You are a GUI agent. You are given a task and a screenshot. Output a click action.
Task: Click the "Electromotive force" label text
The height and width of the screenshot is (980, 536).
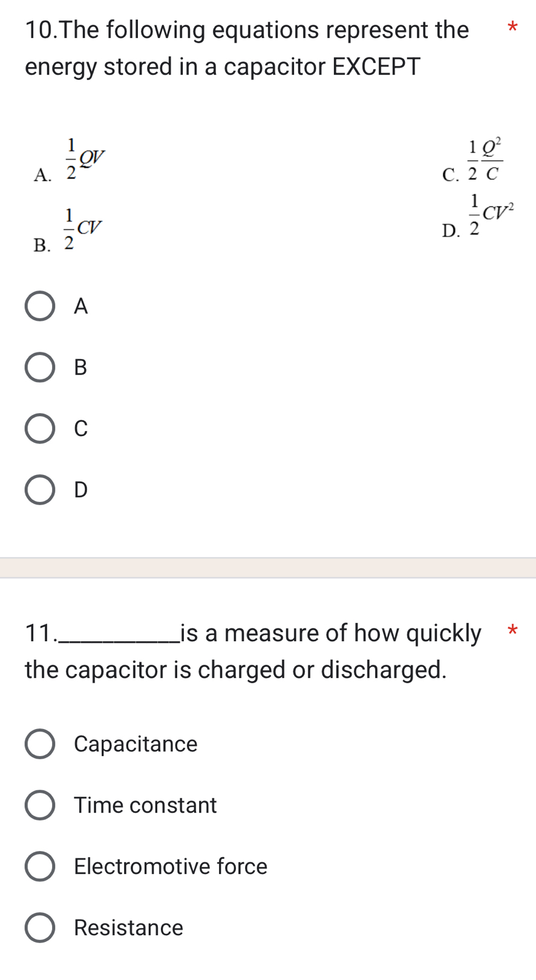pos(170,866)
